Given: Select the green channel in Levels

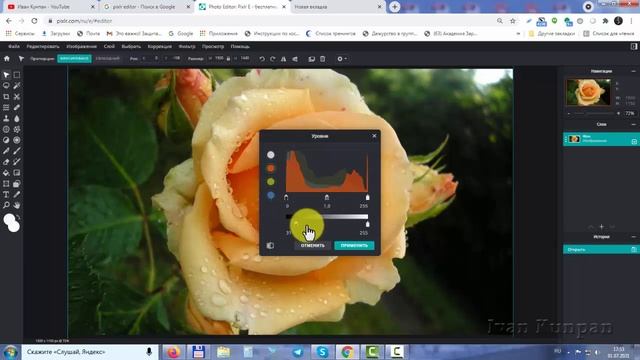Looking at the screenshot, I should point(271,182).
